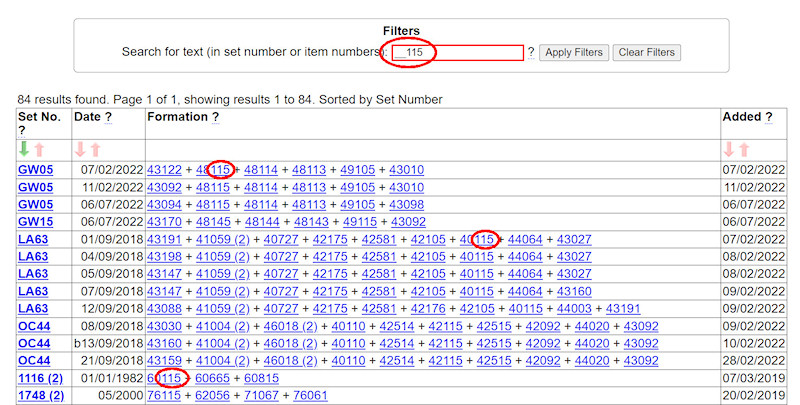The width and height of the screenshot is (800, 405).
Task: Click the help question mark next to Formation
Action: (215, 117)
